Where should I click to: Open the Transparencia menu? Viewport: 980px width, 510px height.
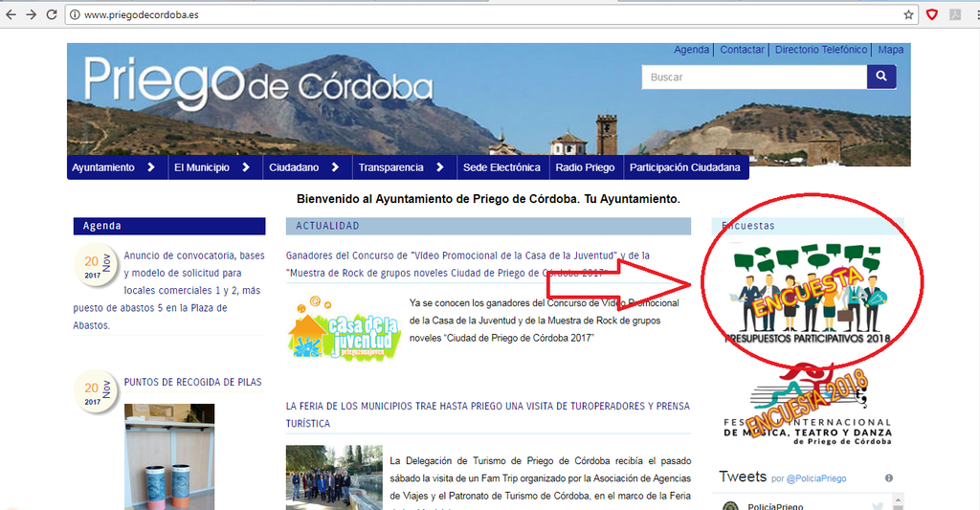[x=390, y=167]
